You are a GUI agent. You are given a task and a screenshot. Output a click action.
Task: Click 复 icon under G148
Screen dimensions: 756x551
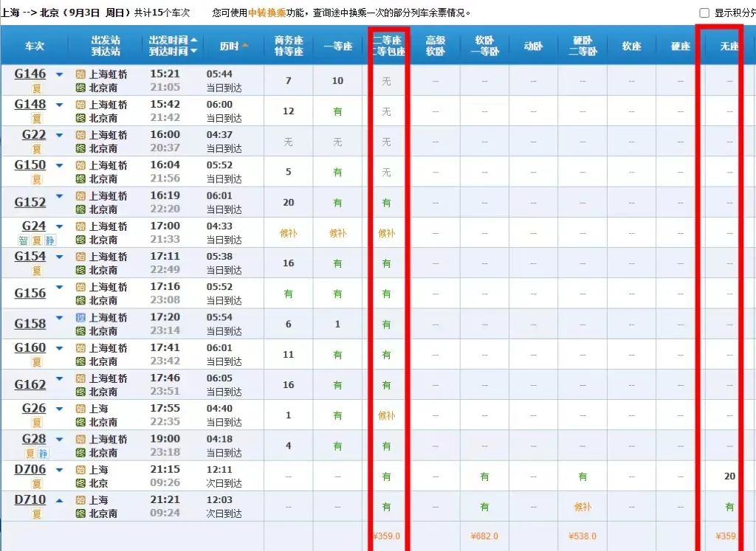(x=37, y=119)
